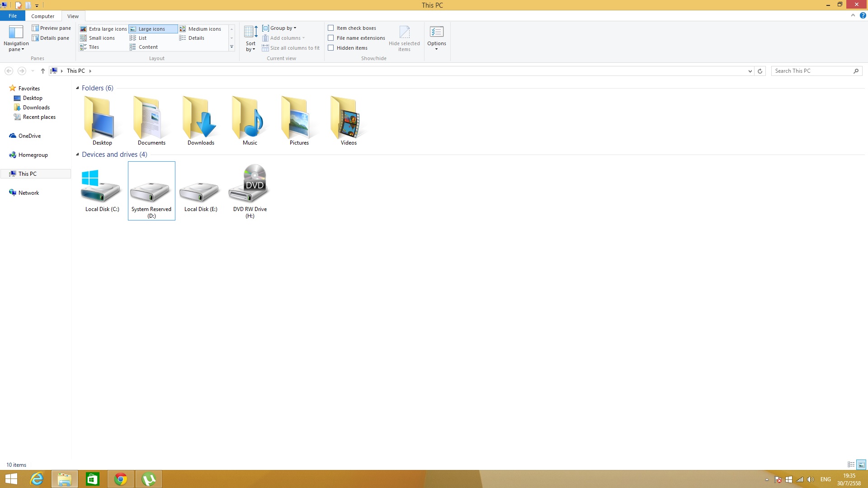Open Network in navigation pane
This screenshot has width=868, height=488.
(28, 193)
